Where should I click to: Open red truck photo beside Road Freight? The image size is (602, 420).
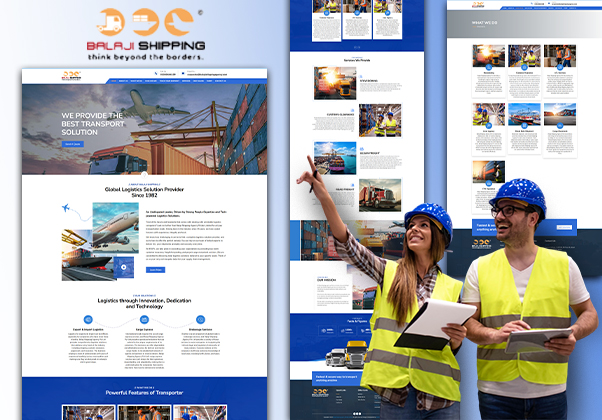pyautogui.click(x=380, y=195)
